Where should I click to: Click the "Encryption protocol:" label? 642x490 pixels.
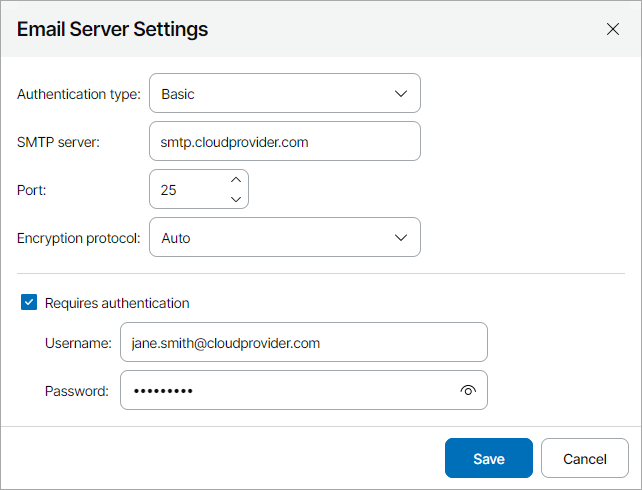pos(79,238)
